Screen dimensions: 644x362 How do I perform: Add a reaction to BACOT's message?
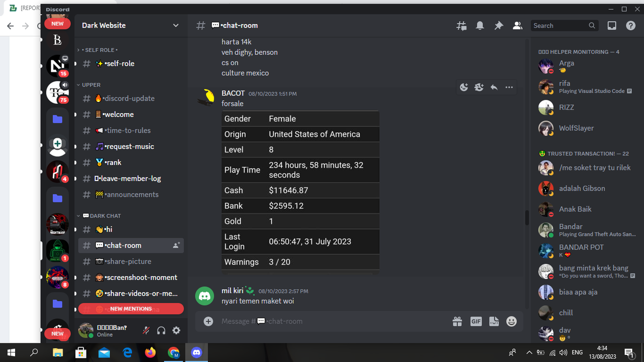coord(464,87)
